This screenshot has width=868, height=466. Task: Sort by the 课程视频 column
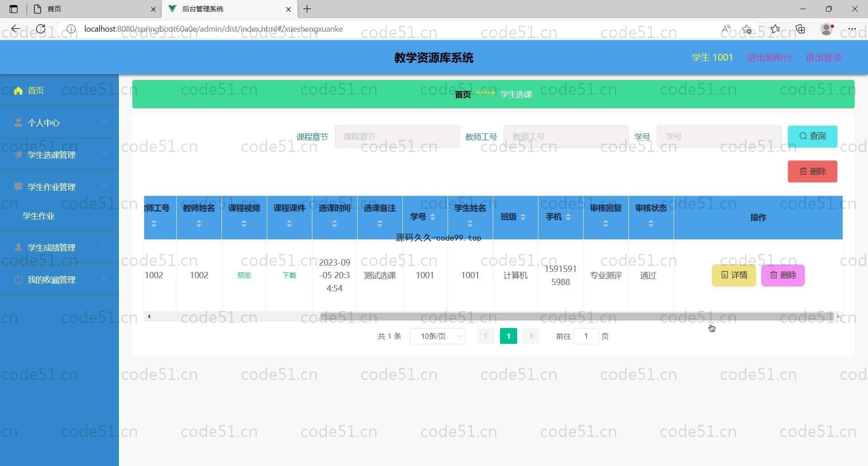point(244,223)
